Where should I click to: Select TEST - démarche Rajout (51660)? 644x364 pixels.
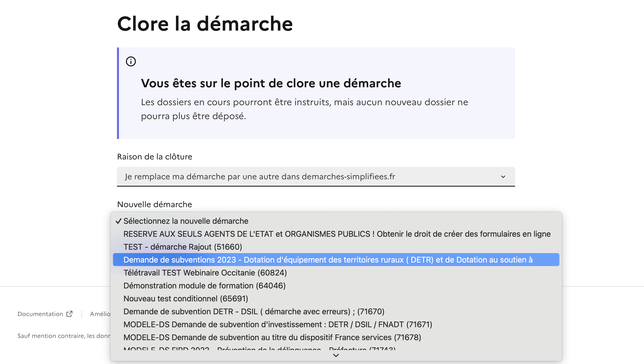tap(183, 247)
